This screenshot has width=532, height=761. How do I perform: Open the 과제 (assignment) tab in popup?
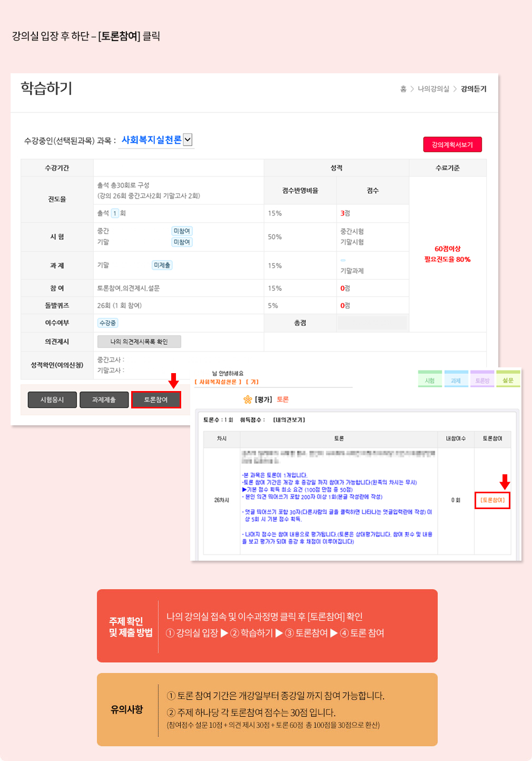pyautogui.click(x=456, y=378)
